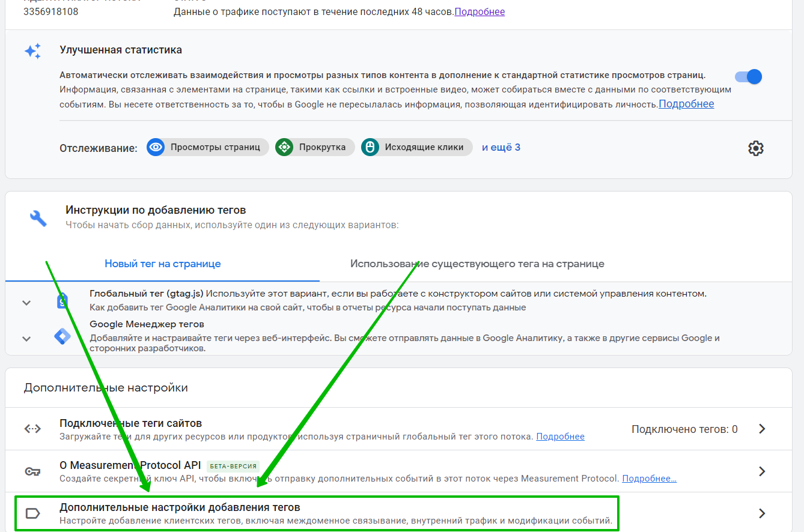Open the О Measurement Protocol API row
Image resolution: width=804 pixels, height=532 pixels.
[x=398, y=471]
